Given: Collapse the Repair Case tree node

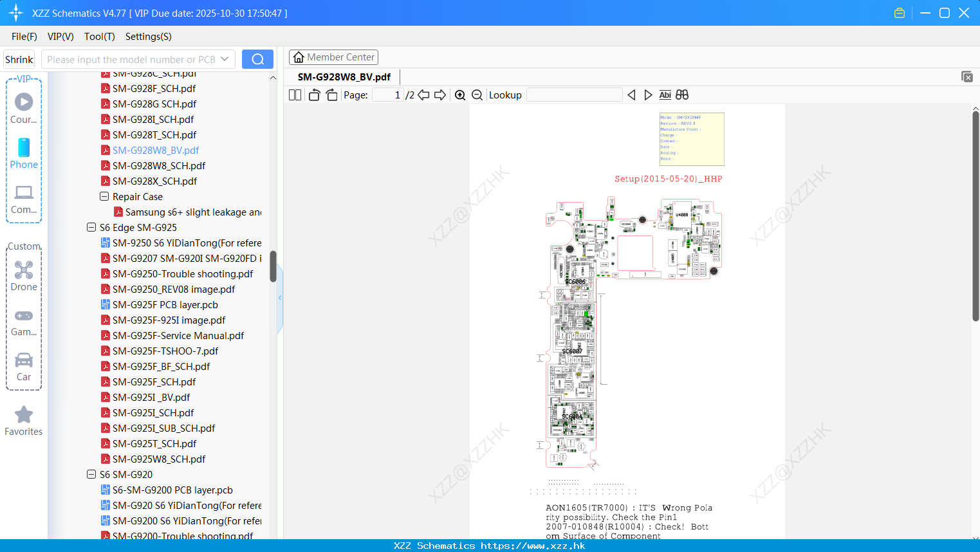Looking at the screenshot, I should (104, 196).
